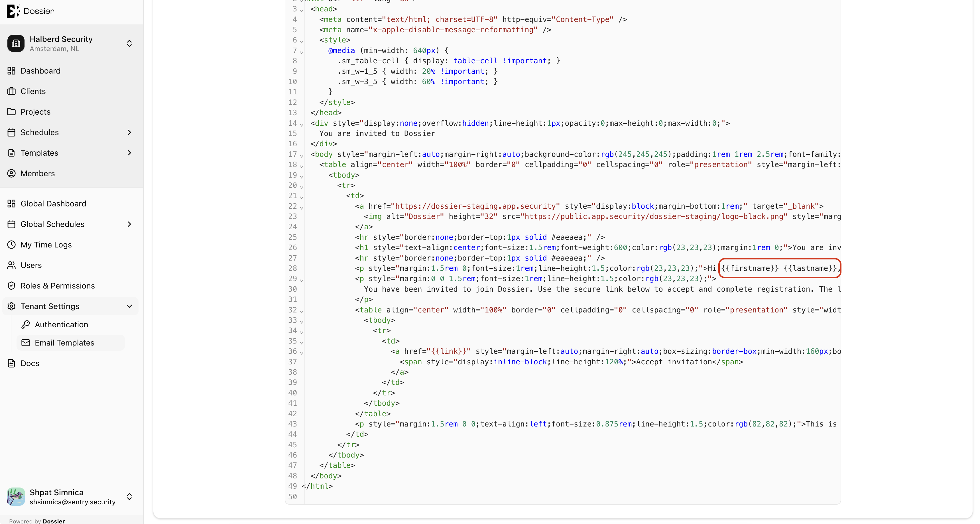The width and height of the screenshot is (980, 524).
Task: Click the Dashboard grid icon
Action: pos(11,71)
